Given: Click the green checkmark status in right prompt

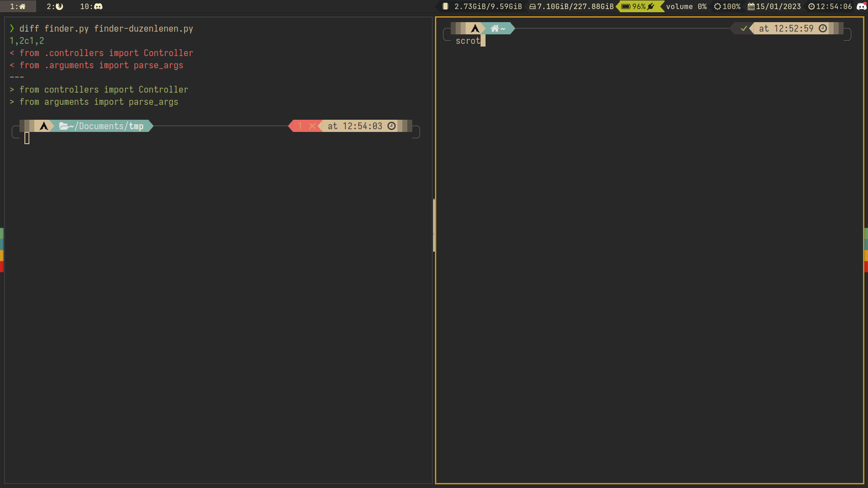Looking at the screenshot, I should [x=744, y=28].
